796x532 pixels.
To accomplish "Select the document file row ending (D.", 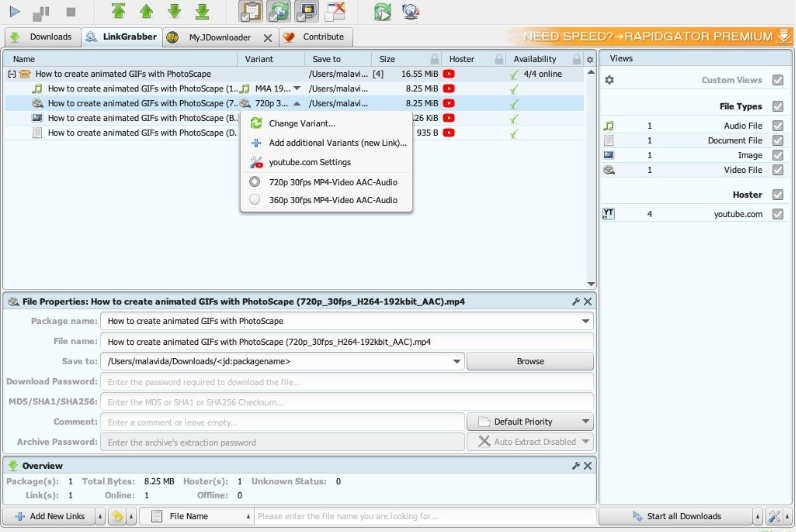I will pos(294,132).
